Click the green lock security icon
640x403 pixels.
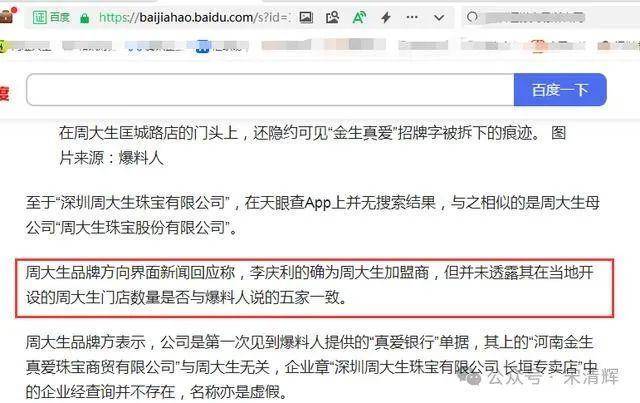(84, 18)
